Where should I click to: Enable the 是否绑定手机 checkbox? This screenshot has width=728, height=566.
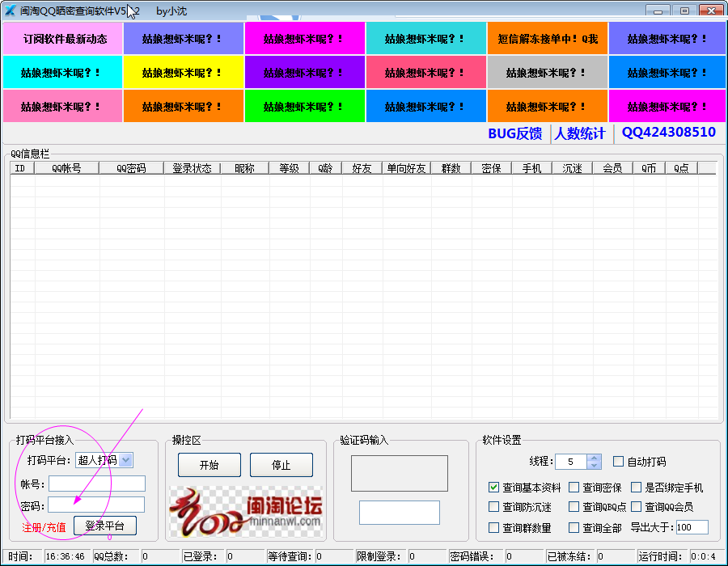click(636, 487)
